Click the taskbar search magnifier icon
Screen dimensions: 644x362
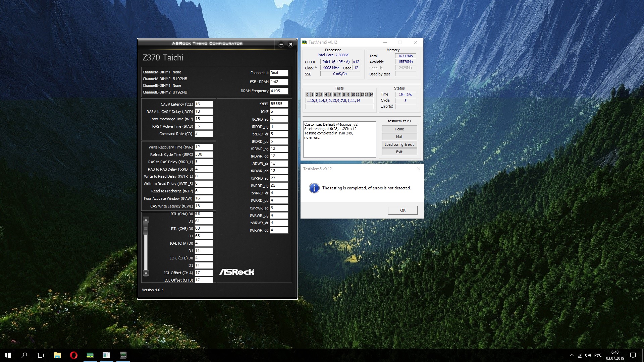tap(24, 355)
